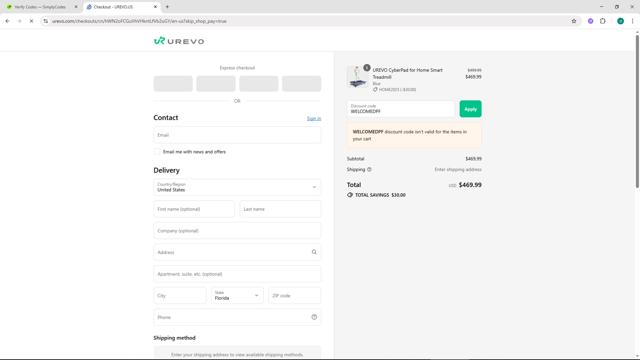Click the total savings tag icon
The width and height of the screenshot is (640, 360).
click(350, 195)
